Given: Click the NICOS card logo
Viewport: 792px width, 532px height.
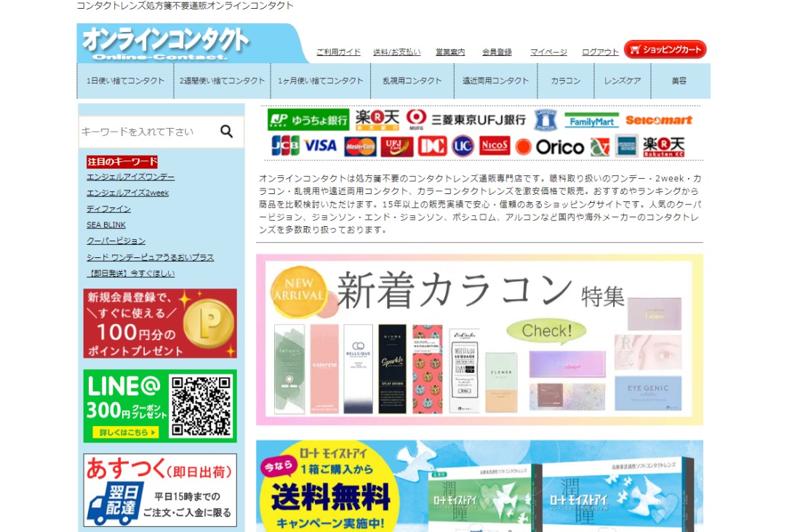Looking at the screenshot, I should (495, 146).
